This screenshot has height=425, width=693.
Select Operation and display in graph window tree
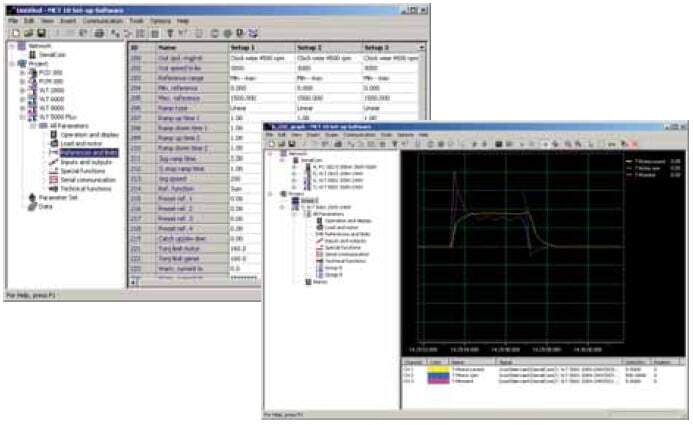pos(348,220)
